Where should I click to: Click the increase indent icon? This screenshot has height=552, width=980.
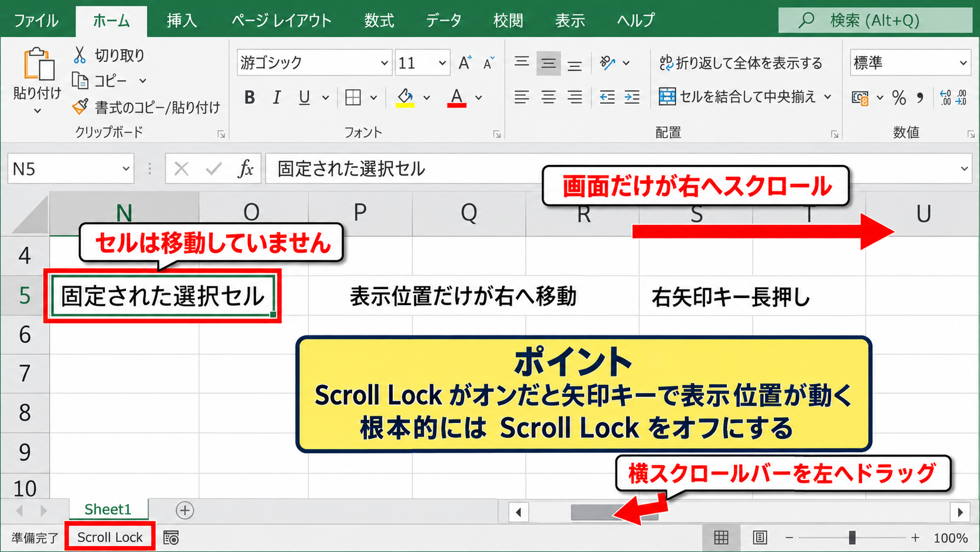(632, 97)
